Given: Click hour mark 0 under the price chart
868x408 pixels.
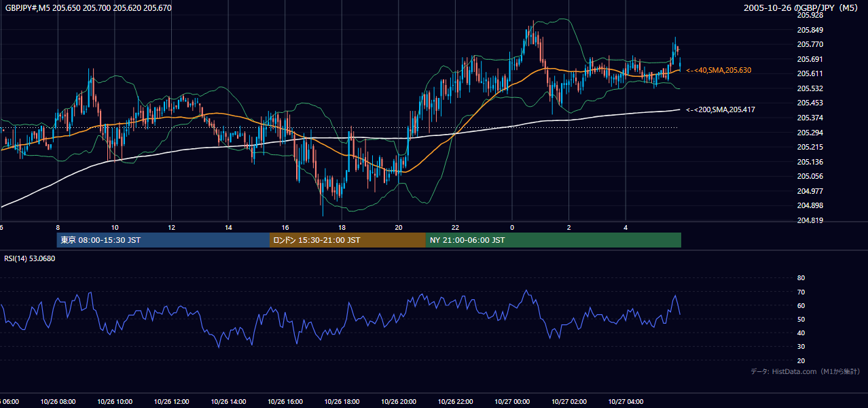Looking at the screenshot, I should (512, 227).
